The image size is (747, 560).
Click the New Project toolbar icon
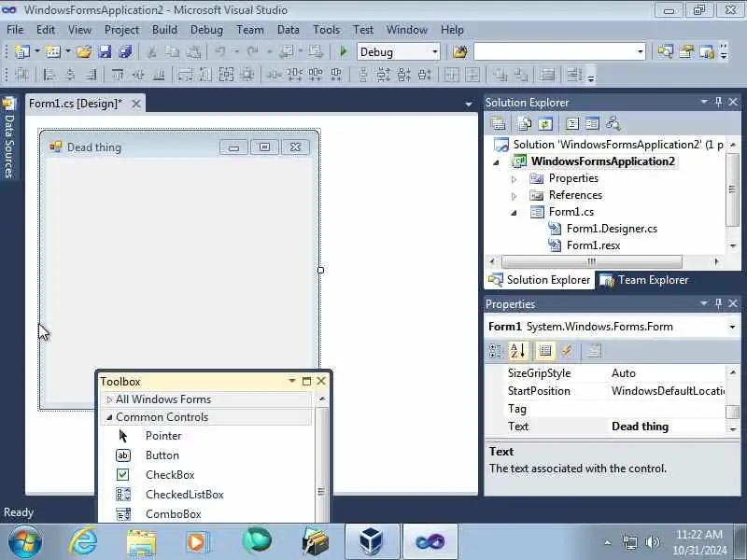tap(21, 51)
